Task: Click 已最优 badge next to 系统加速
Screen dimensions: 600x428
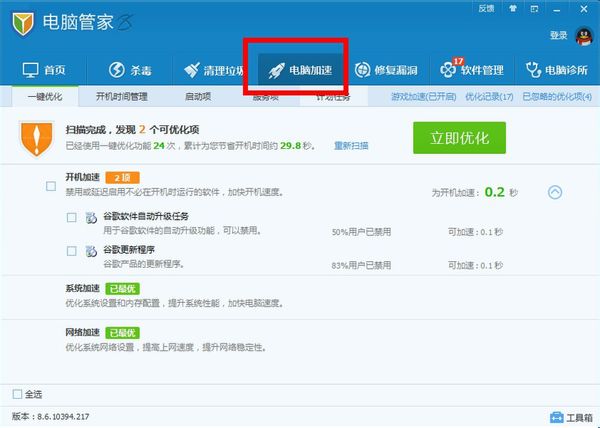Action: pyautogui.click(x=122, y=288)
